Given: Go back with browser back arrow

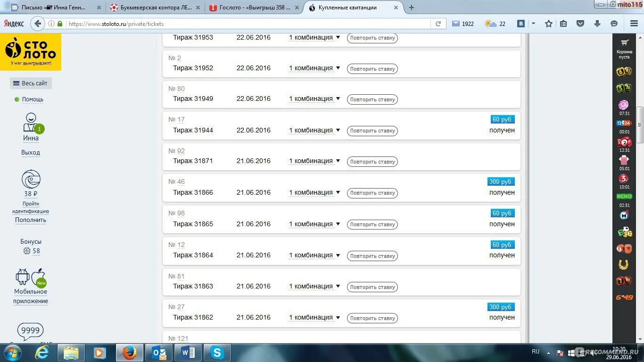Looking at the screenshot, I should (38, 24).
